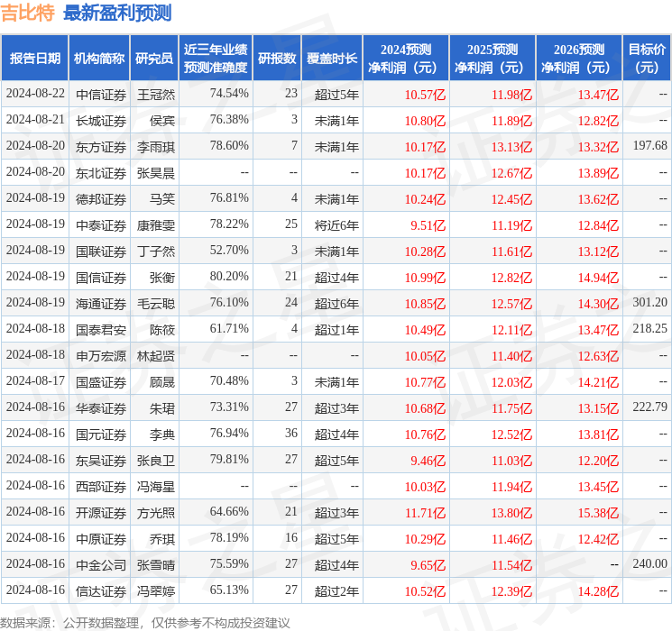This screenshot has width=672, height=631.
Task: Select the 2025预测净利润 column header
Action: pos(492,59)
